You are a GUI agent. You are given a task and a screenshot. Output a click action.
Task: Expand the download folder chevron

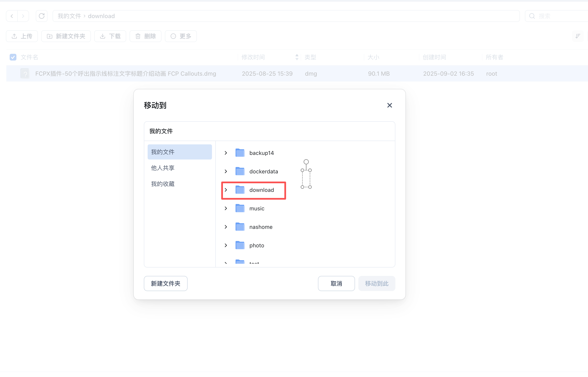click(226, 190)
